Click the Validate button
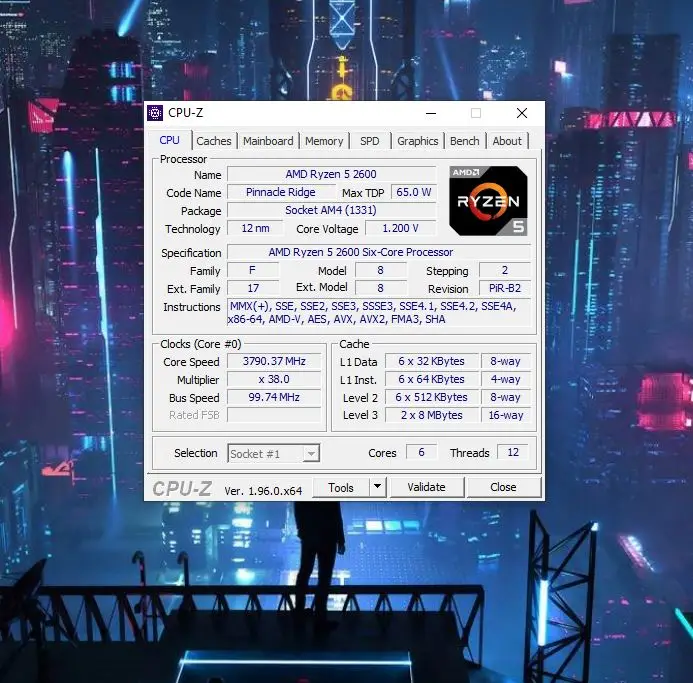The width and height of the screenshot is (693, 683). click(426, 487)
